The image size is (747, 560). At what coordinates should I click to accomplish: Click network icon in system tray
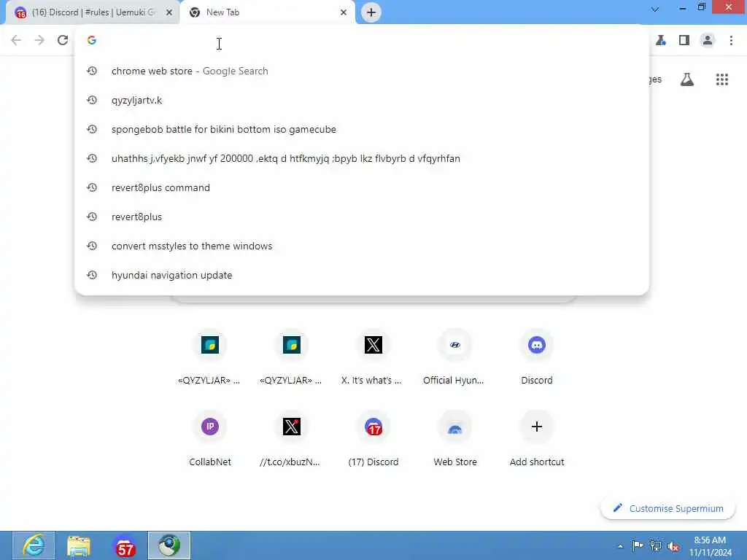[656, 546]
